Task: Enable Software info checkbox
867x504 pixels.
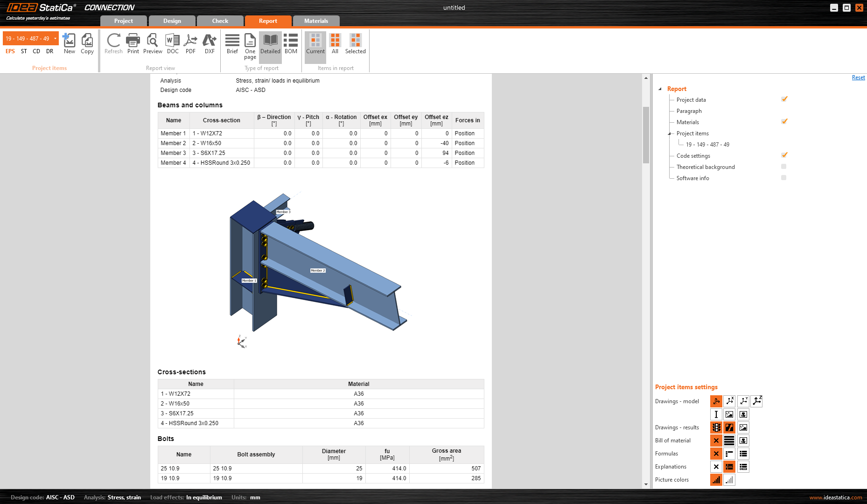Action: 784,178
